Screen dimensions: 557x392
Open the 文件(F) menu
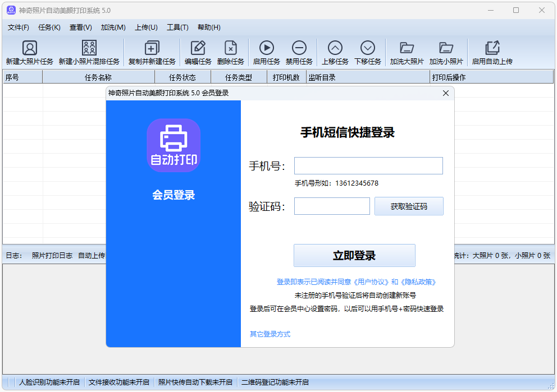(17, 27)
